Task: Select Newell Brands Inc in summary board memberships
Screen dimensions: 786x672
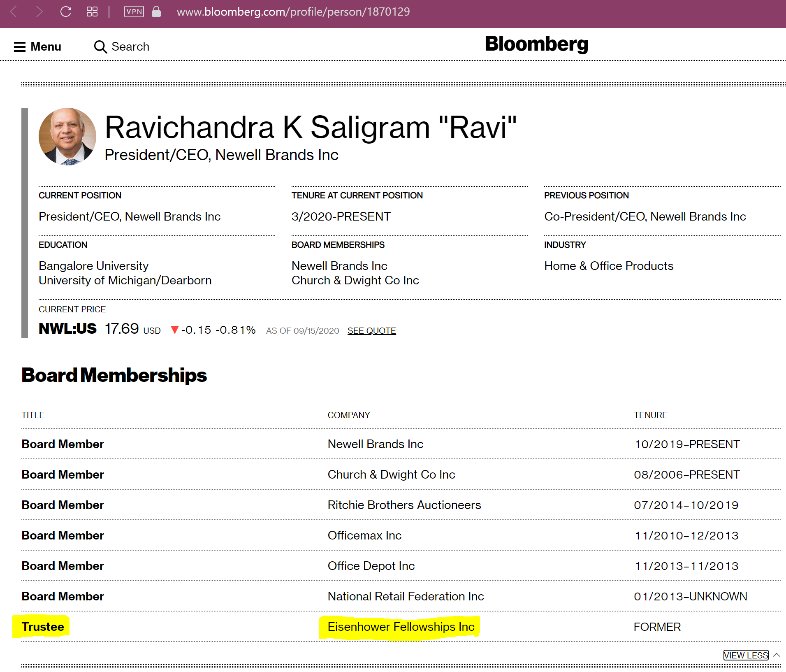Action: tap(339, 266)
